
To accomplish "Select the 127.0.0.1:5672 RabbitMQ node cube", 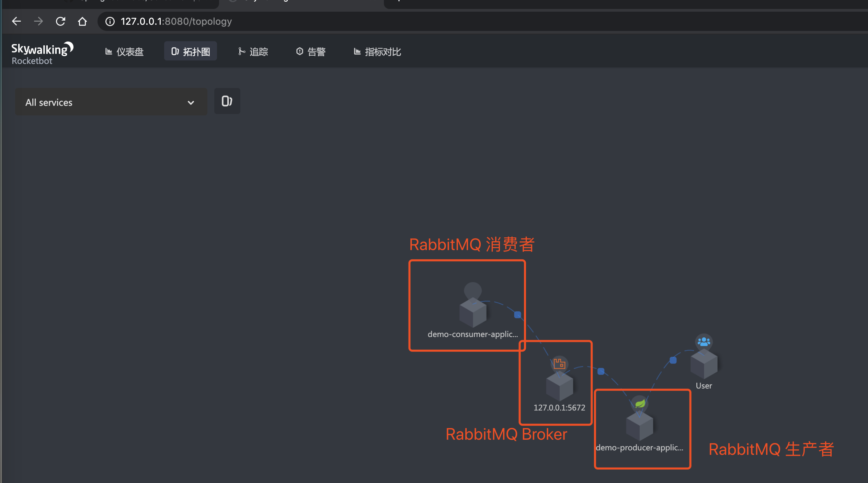I will (x=559, y=385).
